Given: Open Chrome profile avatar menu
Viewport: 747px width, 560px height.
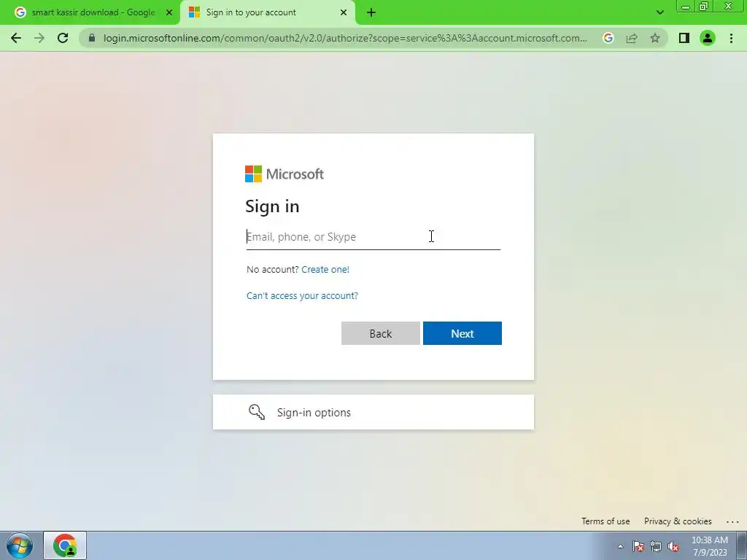Looking at the screenshot, I should [x=708, y=38].
